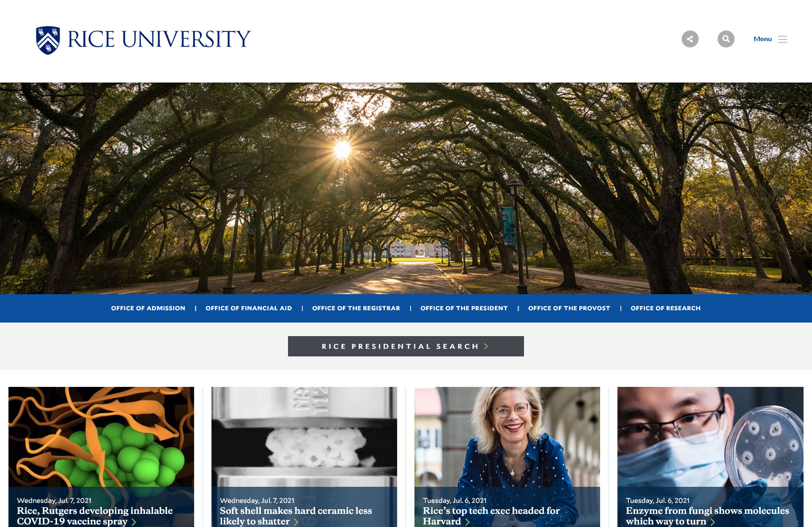This screenshot has width=812, height=527.
Task: Go to Office of the Registrar
Action: [x=356, y=308]
